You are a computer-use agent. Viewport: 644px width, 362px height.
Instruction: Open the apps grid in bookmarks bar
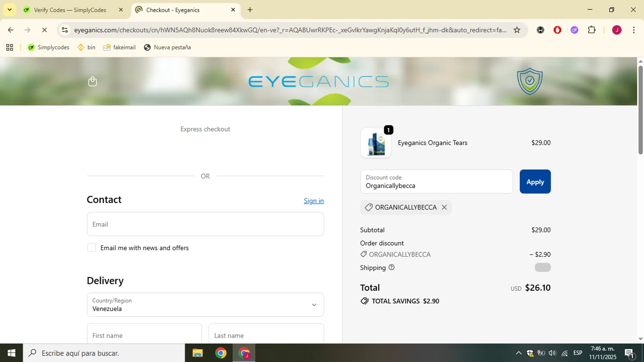[9, 47]
